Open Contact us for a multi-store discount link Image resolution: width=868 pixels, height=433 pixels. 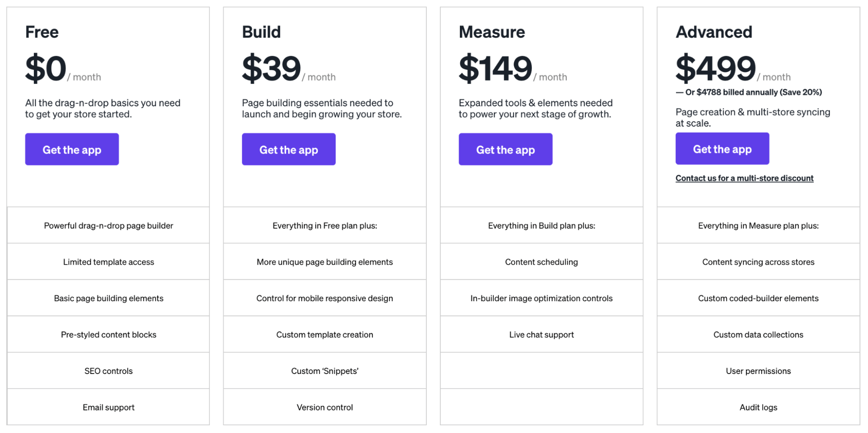[744, 178]
